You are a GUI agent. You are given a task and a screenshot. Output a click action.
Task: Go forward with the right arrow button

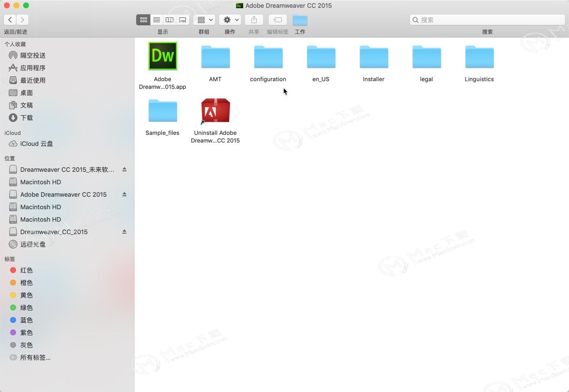pyautogui.click(x=23, y=20)
